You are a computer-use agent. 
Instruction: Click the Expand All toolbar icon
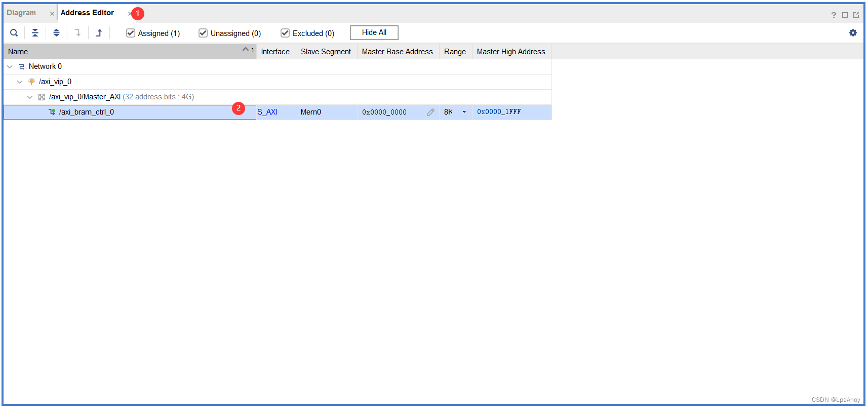tap(56, 33)
